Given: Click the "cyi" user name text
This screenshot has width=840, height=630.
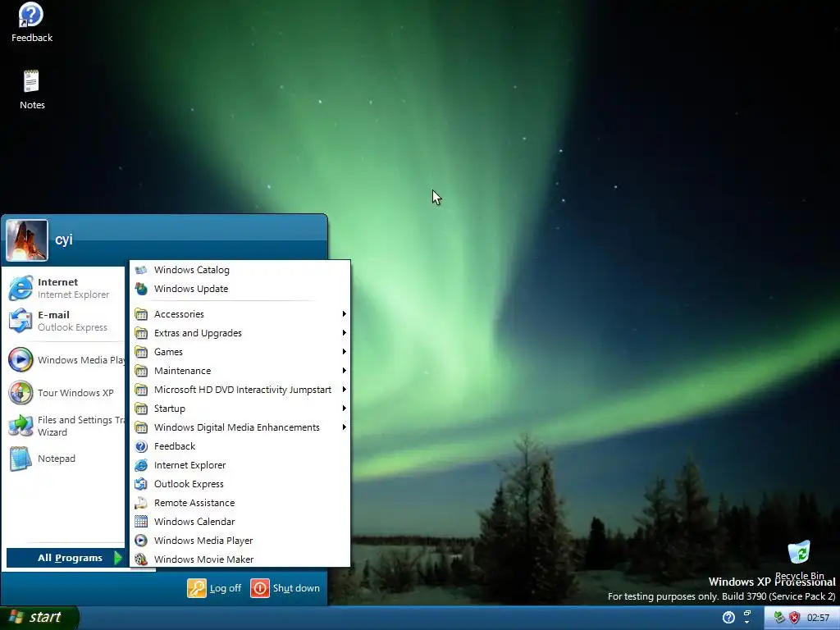Looking at the screenshot, I should (64, 240).
